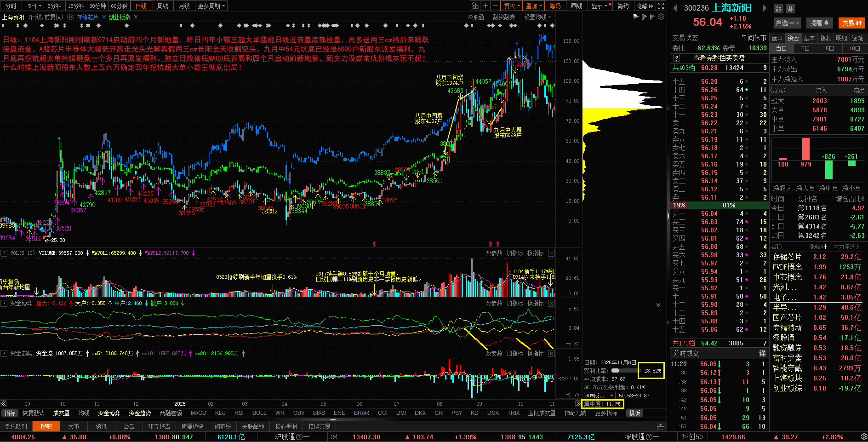The width and height of the screenshot is (868, 442).
Task: Close the VOL indicator panel
Action: click(551, 253)
